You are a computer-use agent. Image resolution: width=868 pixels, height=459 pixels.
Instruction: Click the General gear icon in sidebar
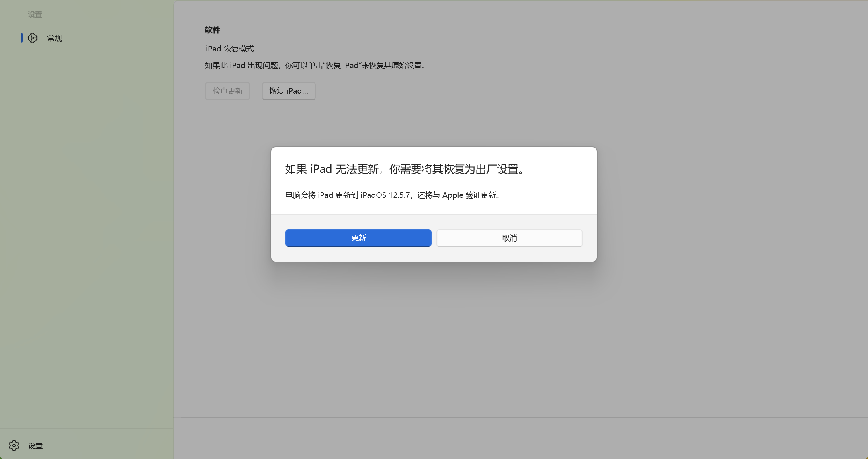click(x=33, y=38)
